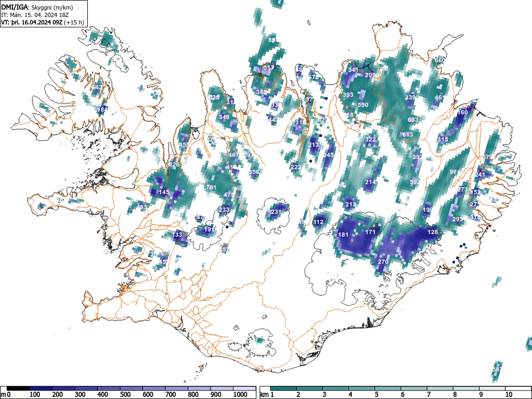532x399 pixels.
Task: Click the 483 visibility value on the map
Action: coord(142,206)
